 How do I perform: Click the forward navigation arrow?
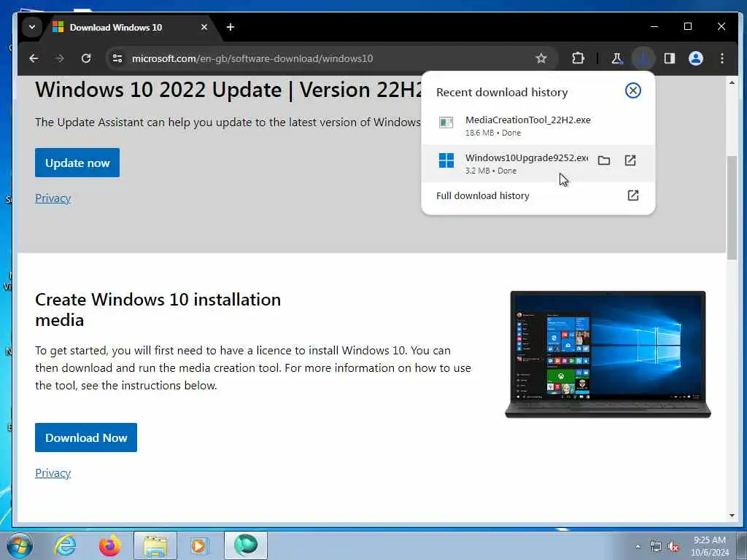tap(60, 58)
